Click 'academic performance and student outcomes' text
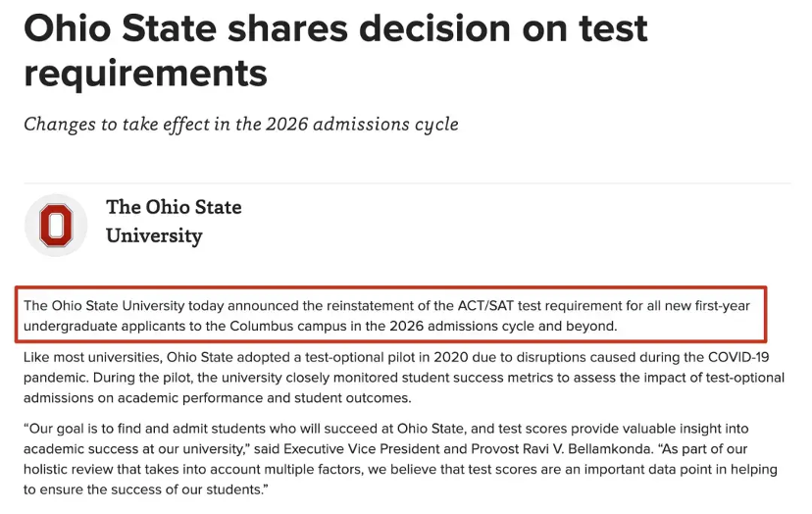812x514 pixels. click(264, 398)
